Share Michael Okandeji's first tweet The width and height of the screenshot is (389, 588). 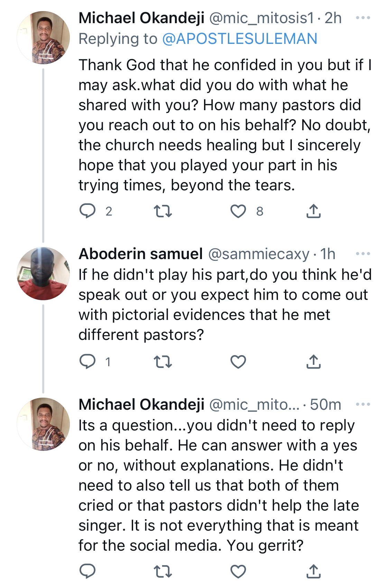click(x=314, y=211)
